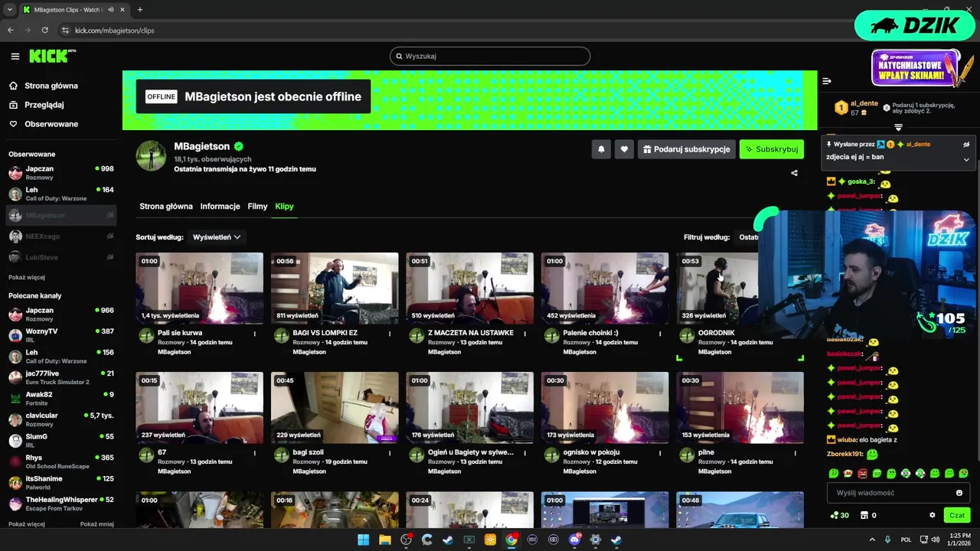Open options menu for clip 67
The height and width of the screenshot is (551, 980).
pos(255,453)
